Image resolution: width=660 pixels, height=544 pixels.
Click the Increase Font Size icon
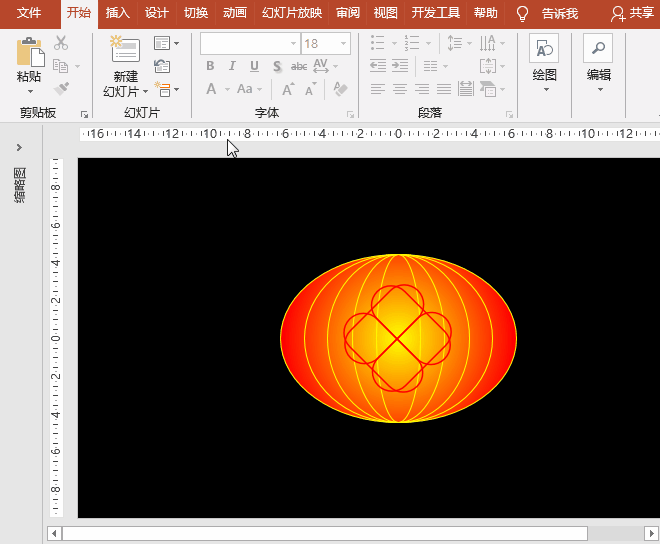point(288,89)
